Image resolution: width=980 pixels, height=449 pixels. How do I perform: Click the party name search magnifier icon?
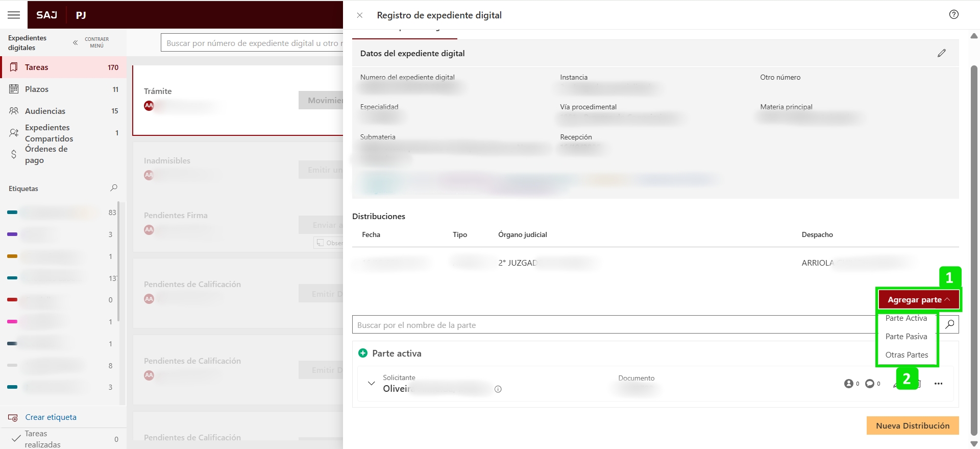[949, 324]
